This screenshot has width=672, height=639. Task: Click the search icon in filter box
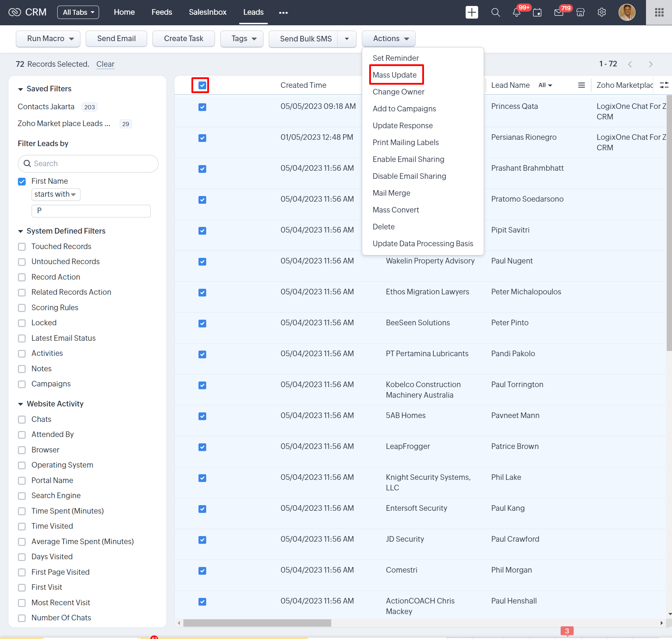[x=27, y=163]
